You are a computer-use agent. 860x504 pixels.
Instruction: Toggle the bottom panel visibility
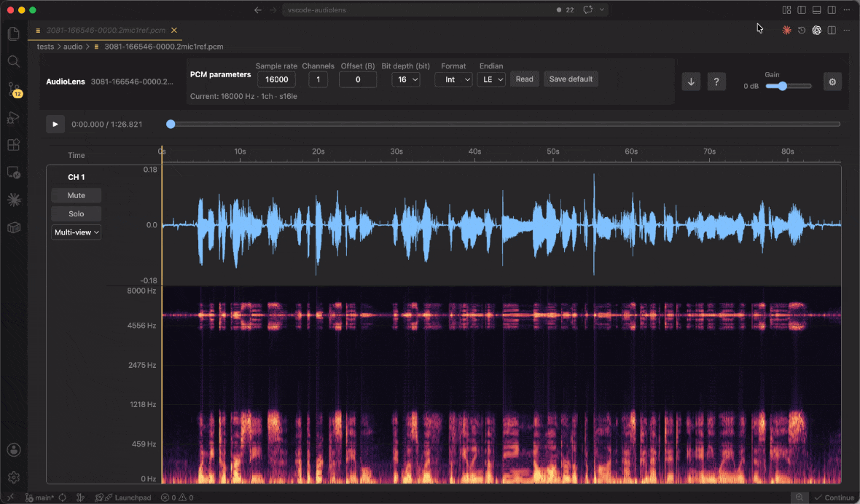817,10
